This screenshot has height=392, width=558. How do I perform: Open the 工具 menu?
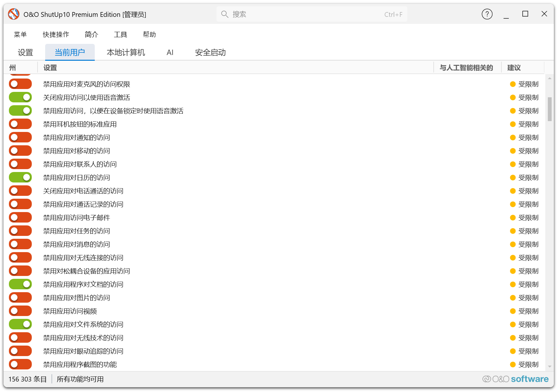[x=121, y=34]
